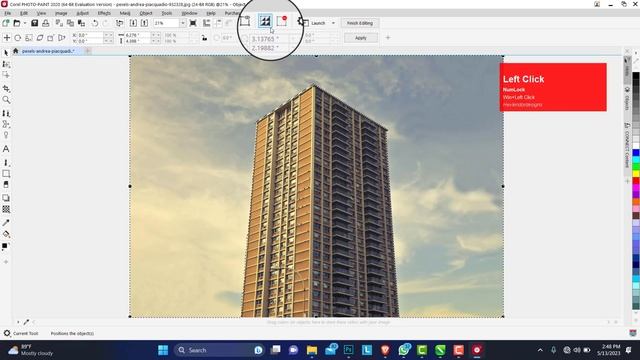Pick the blue swatch in the color palette
The image size is (640, 360).
(x=636, y=153)
